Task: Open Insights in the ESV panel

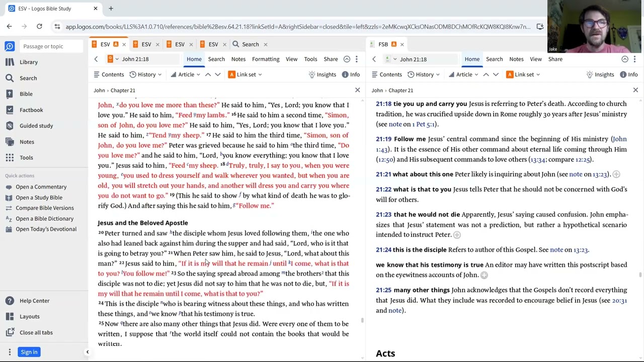Action: click(x=322, y=74)
